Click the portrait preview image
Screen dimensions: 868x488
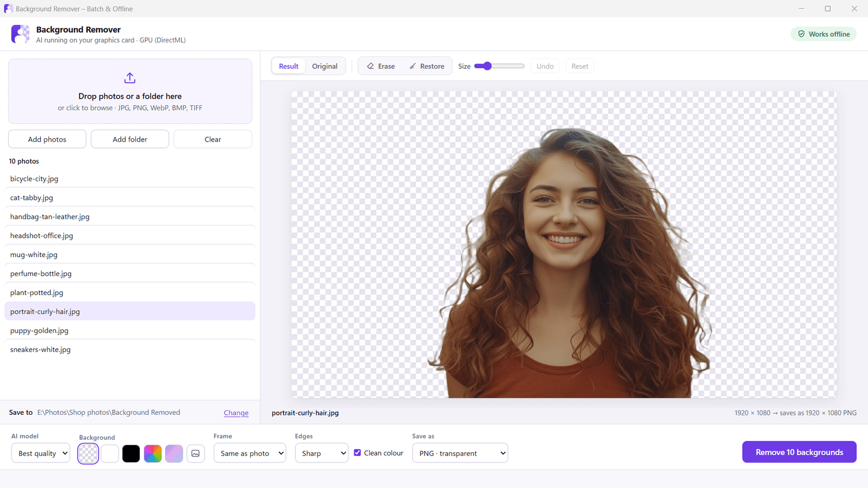coord(564,245)
